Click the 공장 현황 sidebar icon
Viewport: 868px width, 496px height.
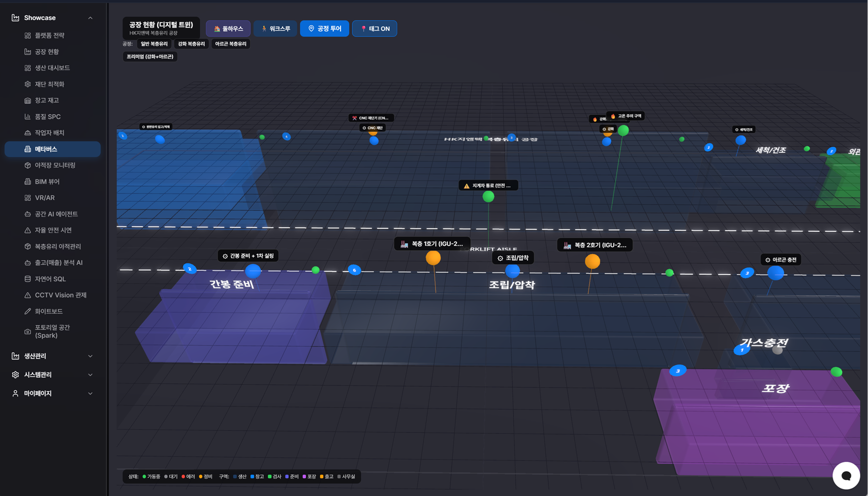click(28, 52)
